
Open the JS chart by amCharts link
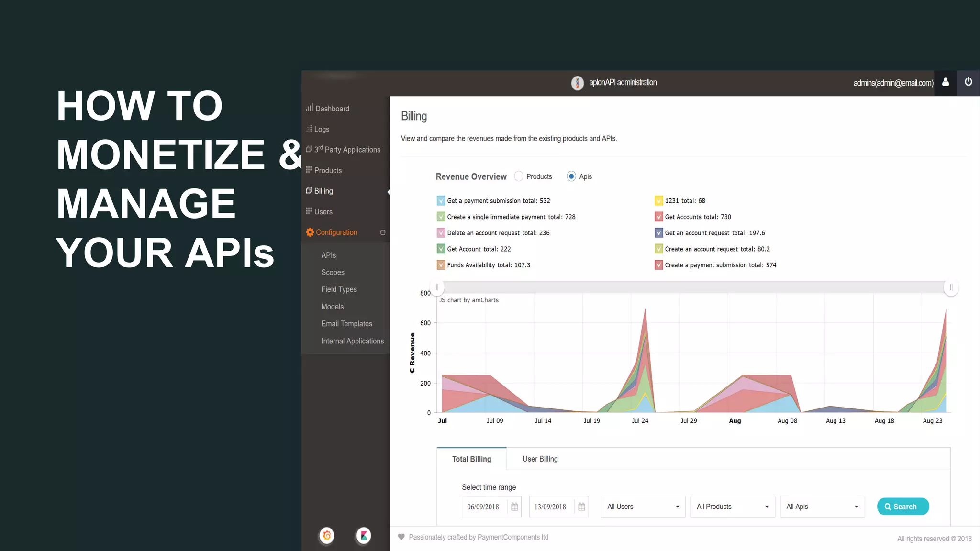tap(469, 300)
